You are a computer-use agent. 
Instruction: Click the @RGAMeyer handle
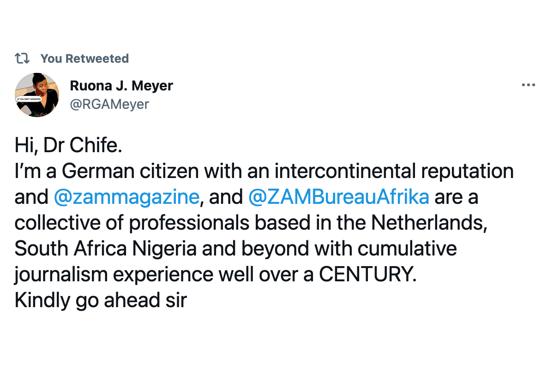pyautogui.click(x=109, y=104)
